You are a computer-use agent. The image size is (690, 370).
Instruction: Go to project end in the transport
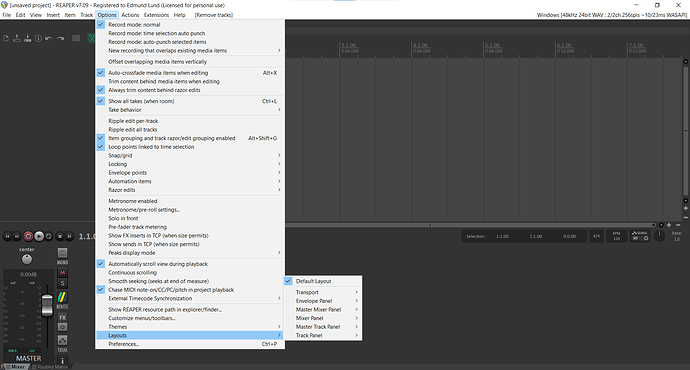17,236
